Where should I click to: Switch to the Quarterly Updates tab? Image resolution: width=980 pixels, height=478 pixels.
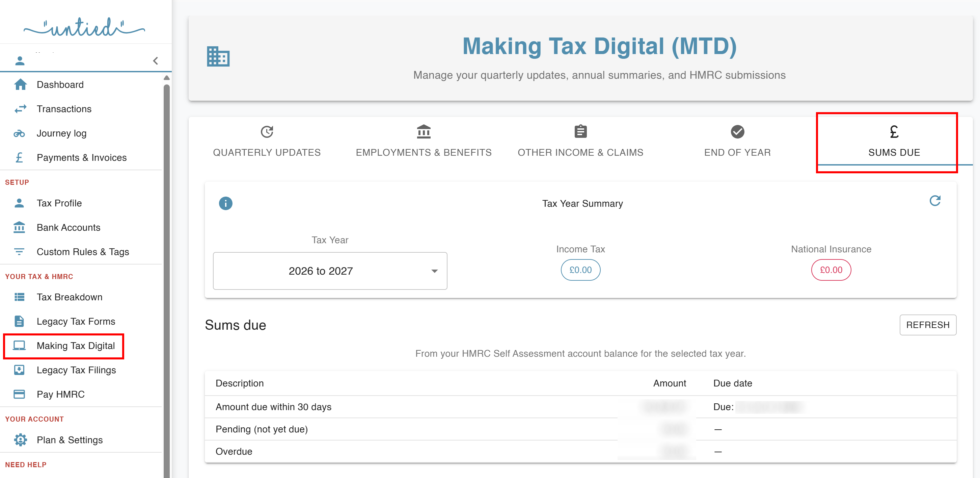click(267, 141)
